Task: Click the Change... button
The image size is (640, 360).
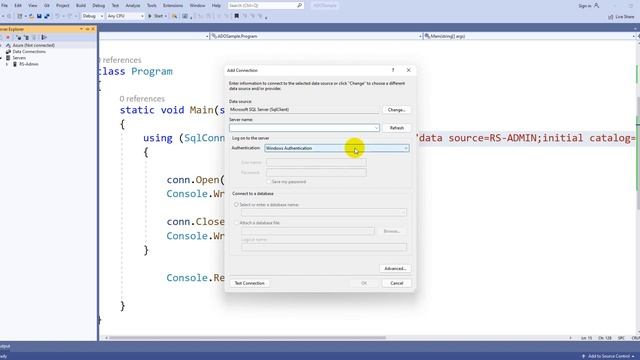Action: [x=396, y=110]
